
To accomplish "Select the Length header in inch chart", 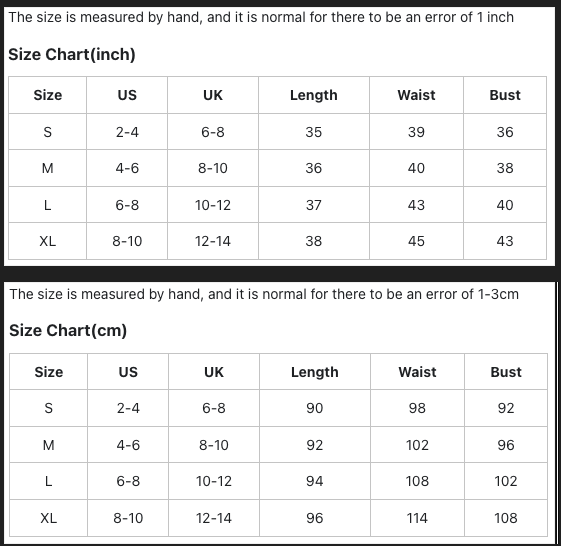I will 314,95.
